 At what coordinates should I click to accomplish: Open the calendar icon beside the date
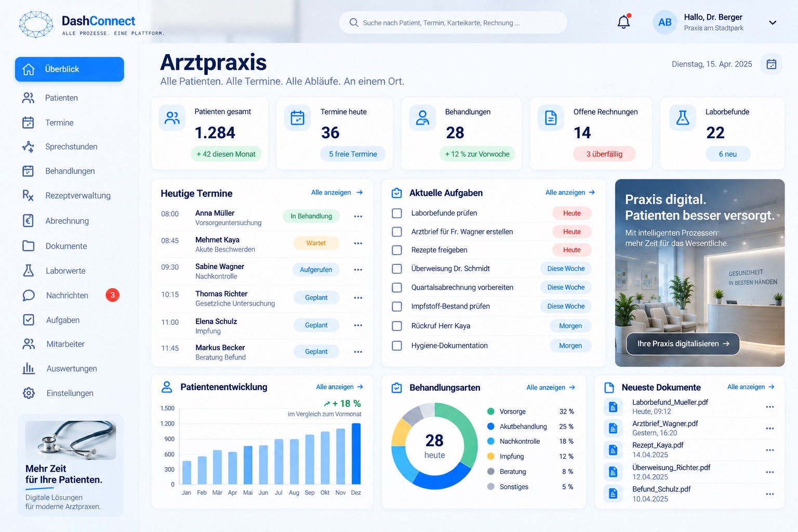click(x=772, y=64)
